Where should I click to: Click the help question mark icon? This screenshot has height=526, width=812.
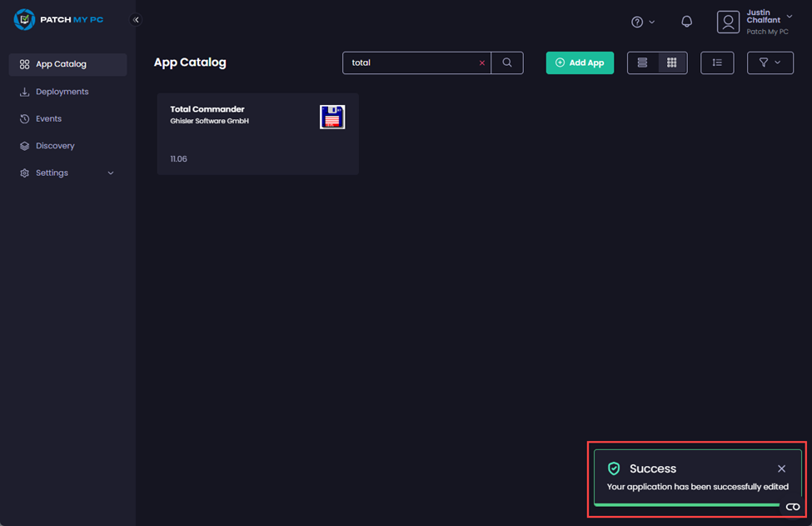(638, 21)
